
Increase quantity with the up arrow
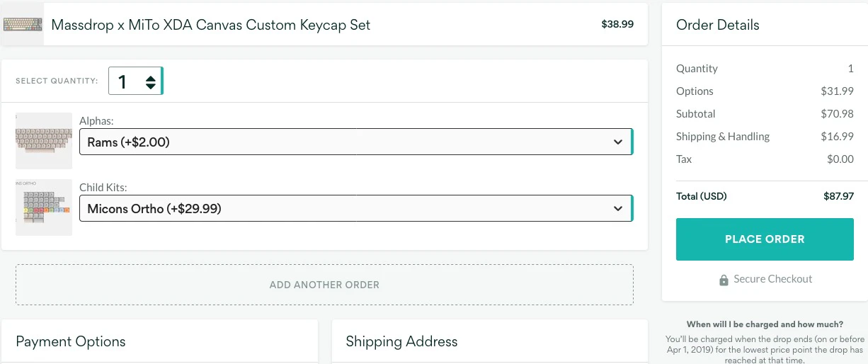click(151, 76)
